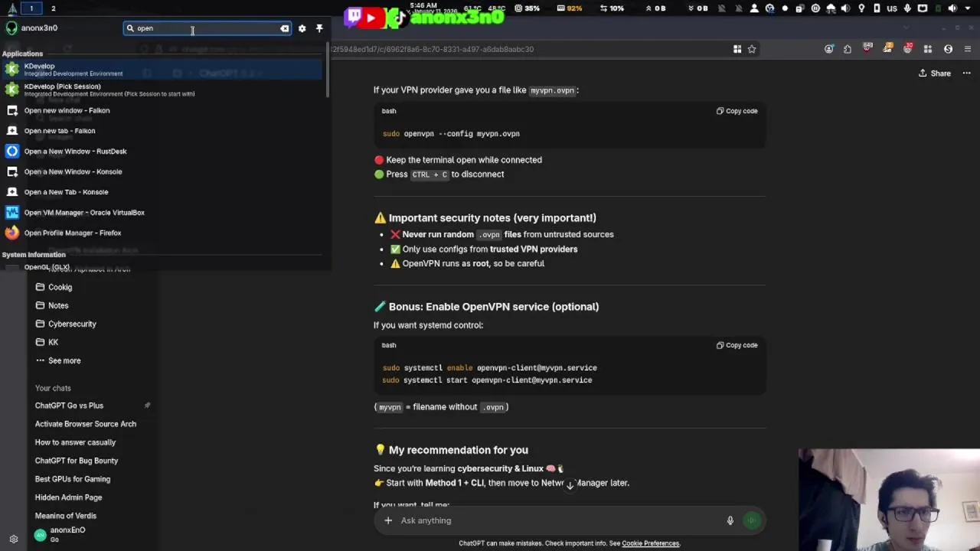Open the browser account icon in toolbar
Screen dimensions: 980x551
(829, 49)
